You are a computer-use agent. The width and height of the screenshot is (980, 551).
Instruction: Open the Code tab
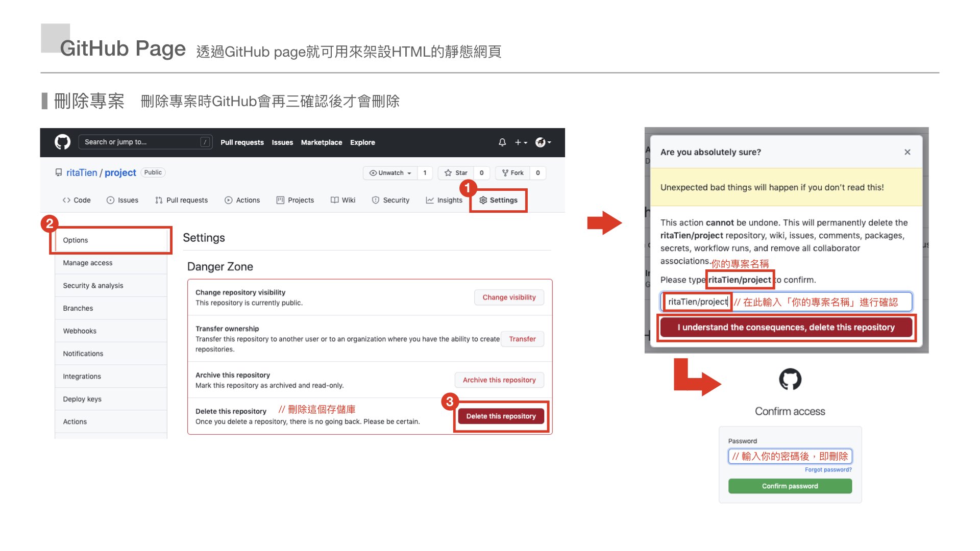click(x=77, y=200)
